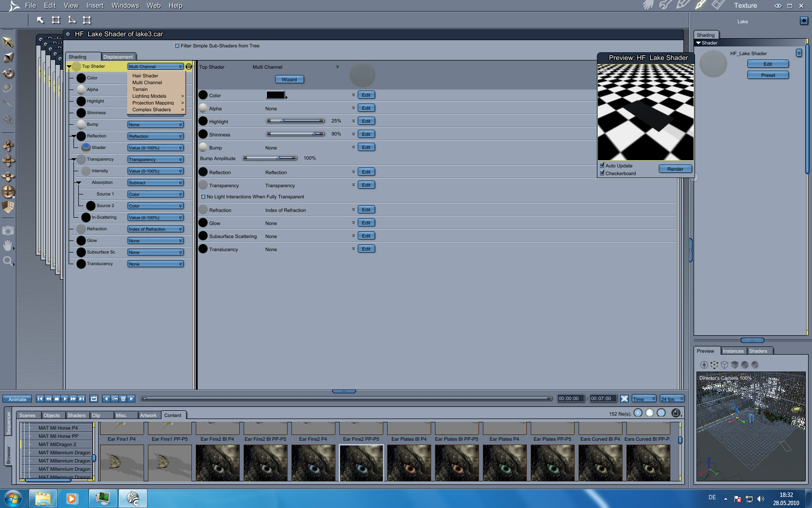Open the Insert menu
This screenshot has width=812, height=508.
click(95, 5)
